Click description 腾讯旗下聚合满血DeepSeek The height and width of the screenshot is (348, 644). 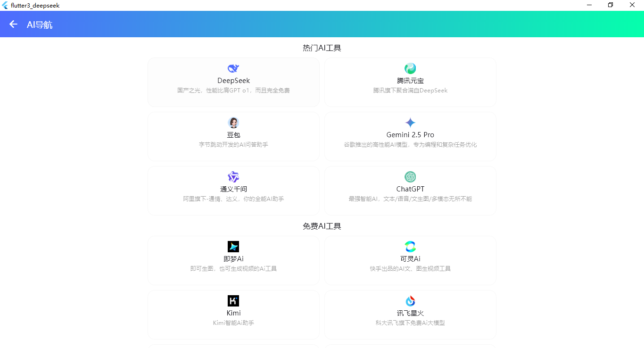coord(410,91)
